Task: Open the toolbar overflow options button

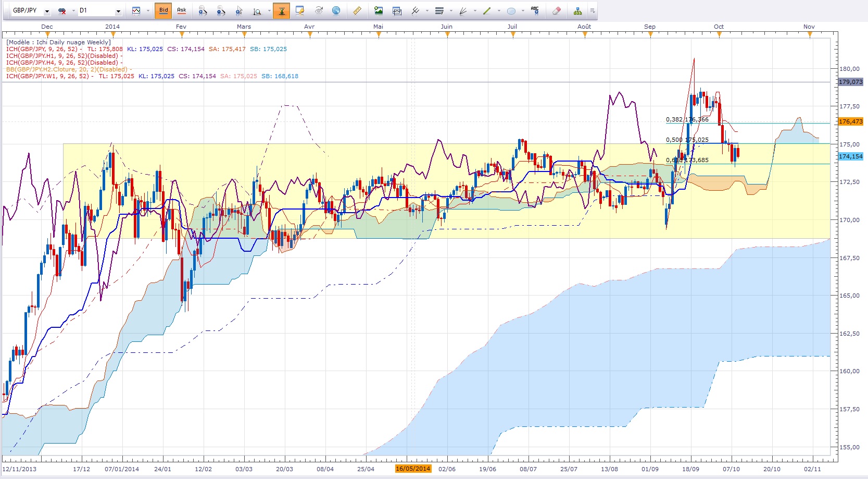Action: click(x=593, y=11)
